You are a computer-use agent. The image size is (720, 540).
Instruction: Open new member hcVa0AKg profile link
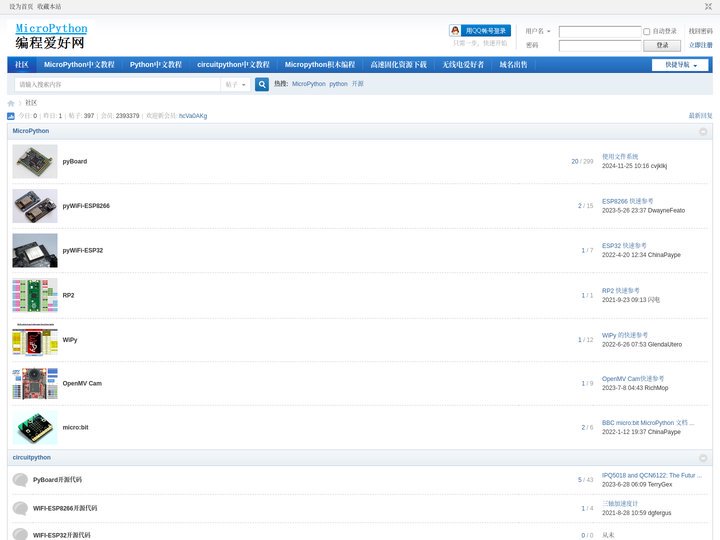(193, 116)
